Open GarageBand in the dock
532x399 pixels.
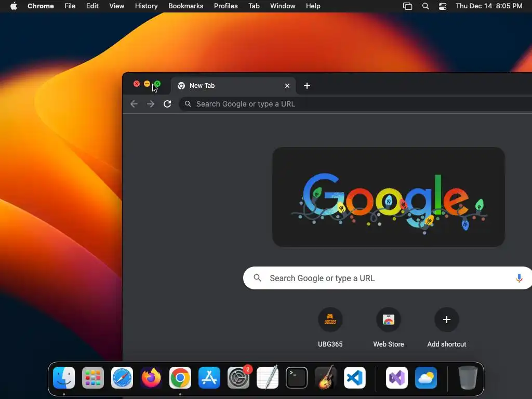(x=326, y=378)
